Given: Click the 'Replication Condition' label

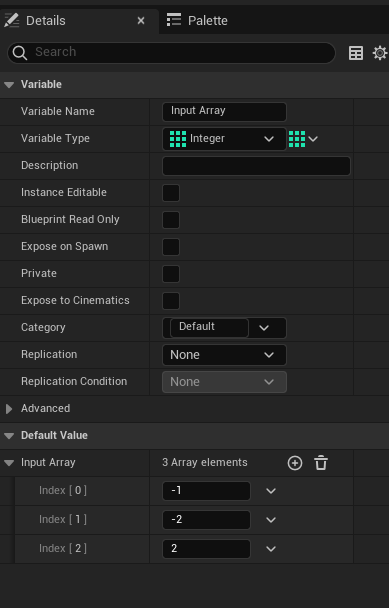Looking at the screenshot, I should 74,382.
